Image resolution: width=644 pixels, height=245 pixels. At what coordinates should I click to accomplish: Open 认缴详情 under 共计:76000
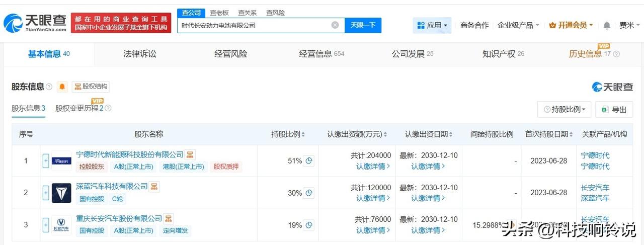click(373, 230)
